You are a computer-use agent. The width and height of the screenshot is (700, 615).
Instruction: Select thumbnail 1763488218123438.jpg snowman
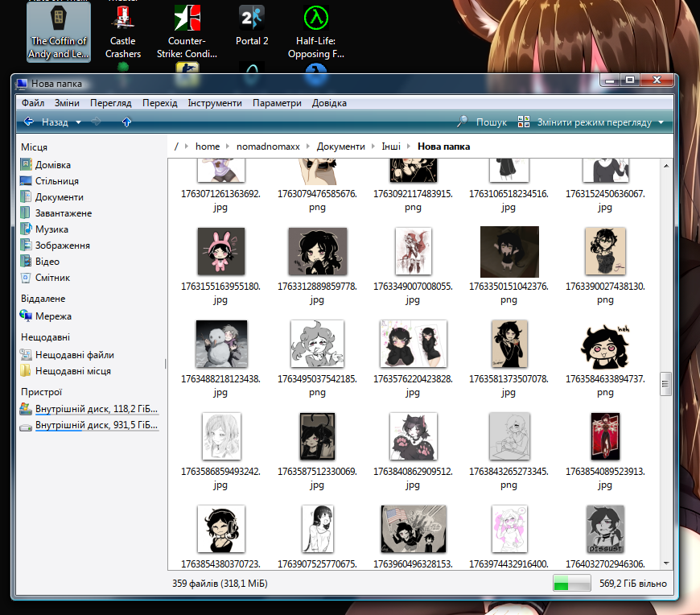(221, 344)
